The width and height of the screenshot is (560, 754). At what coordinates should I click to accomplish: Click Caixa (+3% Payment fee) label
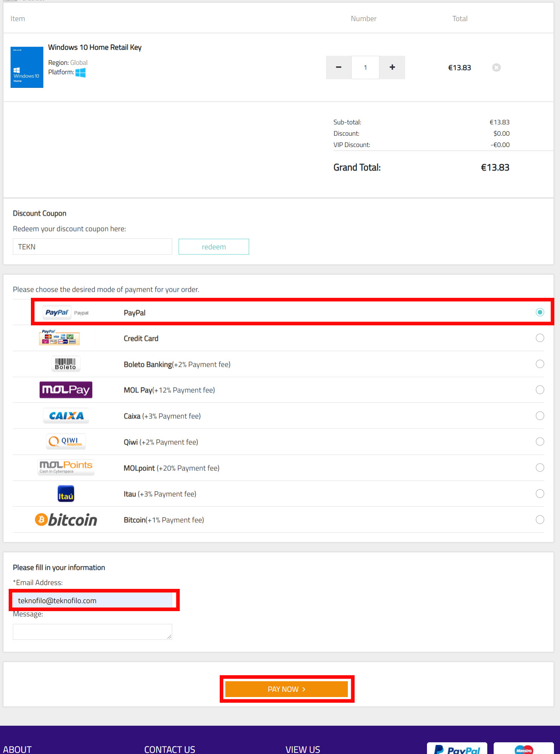pyautogui.click(x=162, y=416)
